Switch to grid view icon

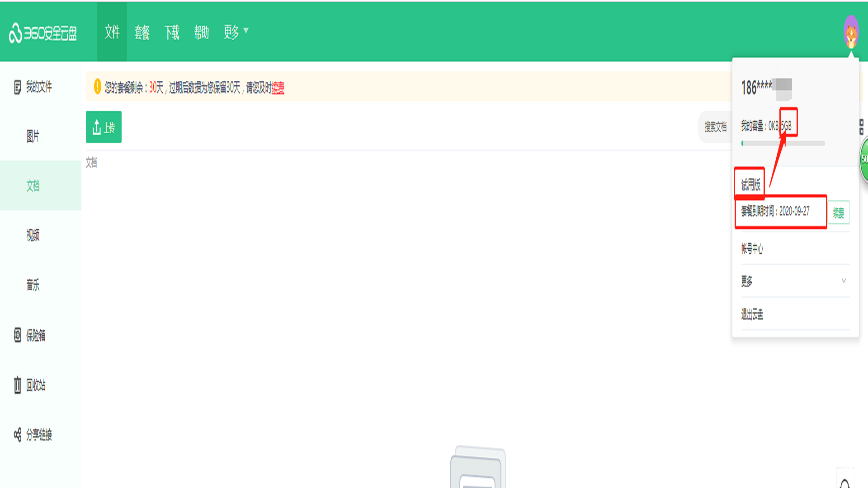[861, 127]
